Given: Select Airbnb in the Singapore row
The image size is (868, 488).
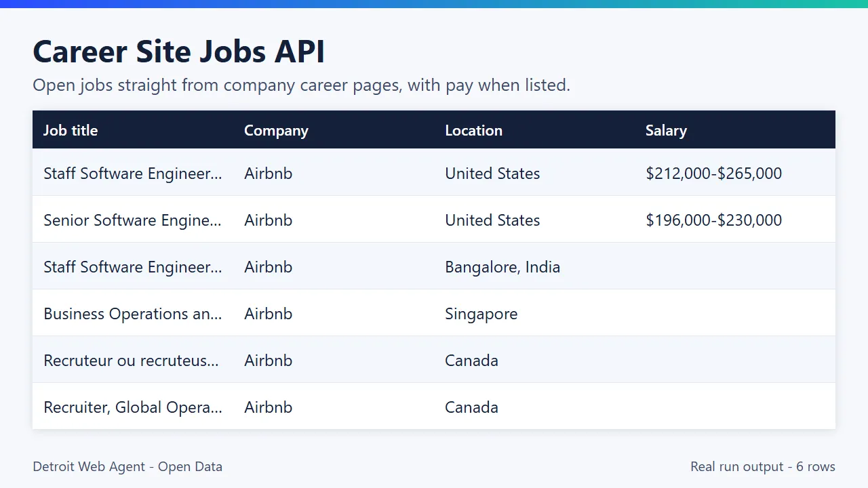Looking at the screenshot, I should click(268, 314).
